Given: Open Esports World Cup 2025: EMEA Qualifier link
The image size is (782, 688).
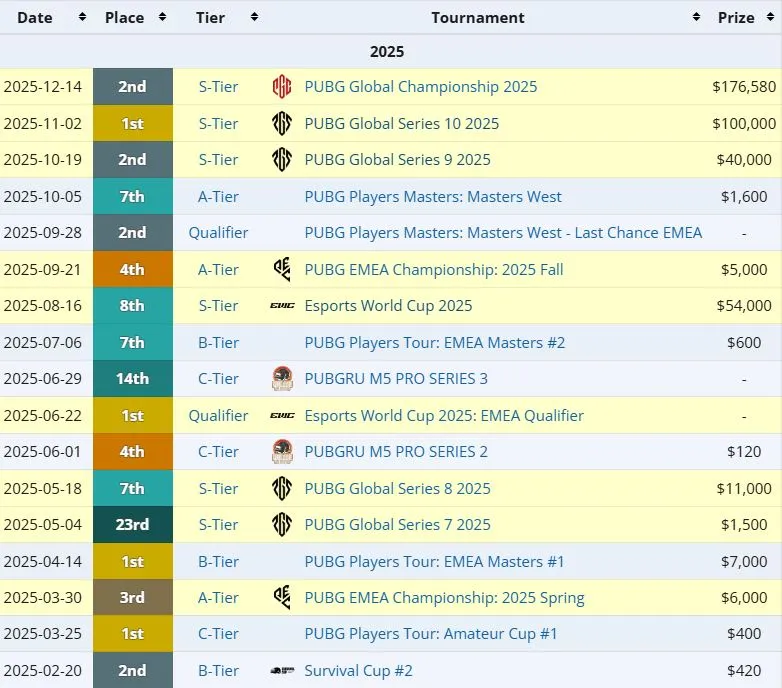Looking at the screenshot, I should tap(444, 416).
